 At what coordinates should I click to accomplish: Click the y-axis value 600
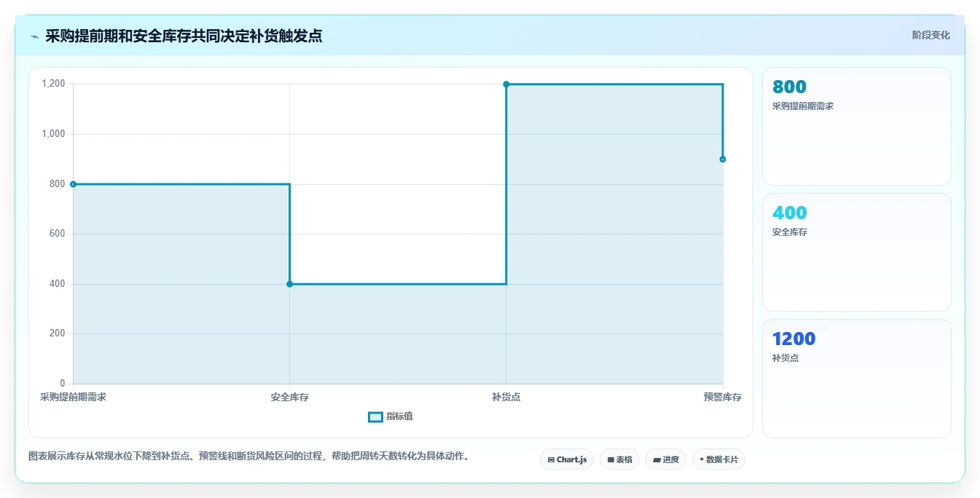58,234
